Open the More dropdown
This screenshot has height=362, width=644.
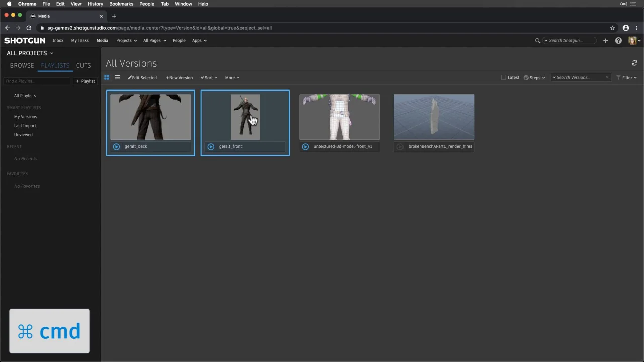coord(232,78)
